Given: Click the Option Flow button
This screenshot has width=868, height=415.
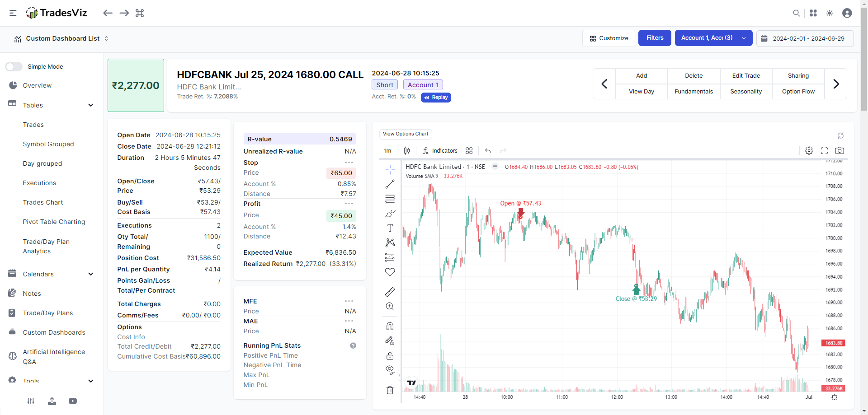Looking at the screenshot, I should (798, 92).
